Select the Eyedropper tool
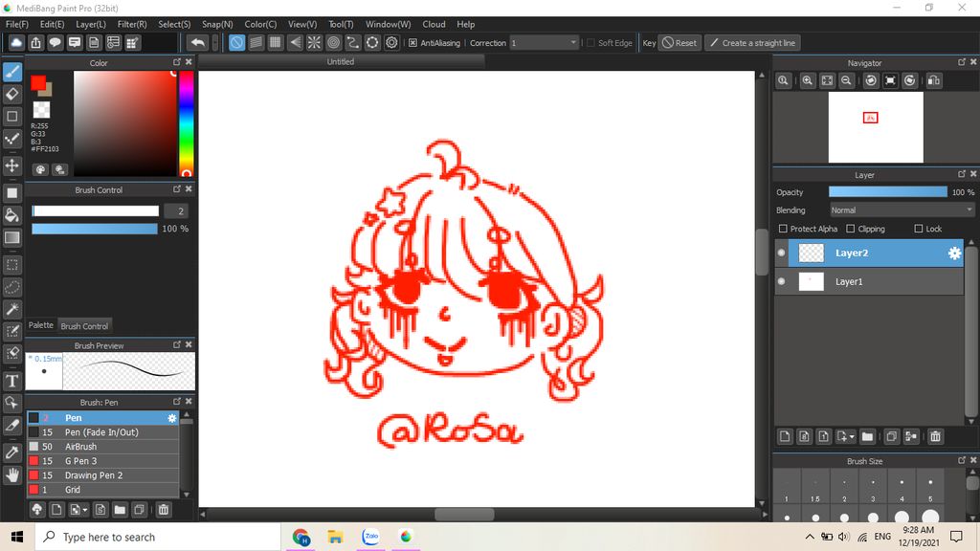The image size is (980, 551). 11,452
